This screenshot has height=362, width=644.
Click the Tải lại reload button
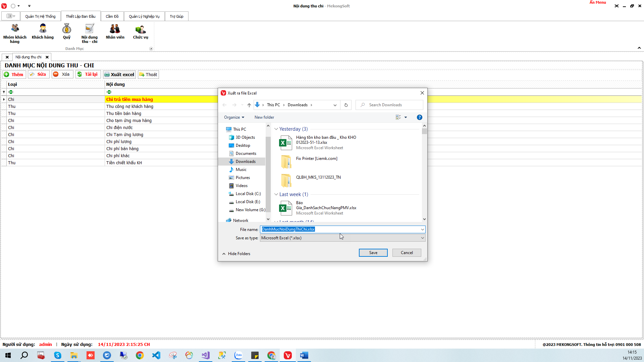[x=88, y=74]
